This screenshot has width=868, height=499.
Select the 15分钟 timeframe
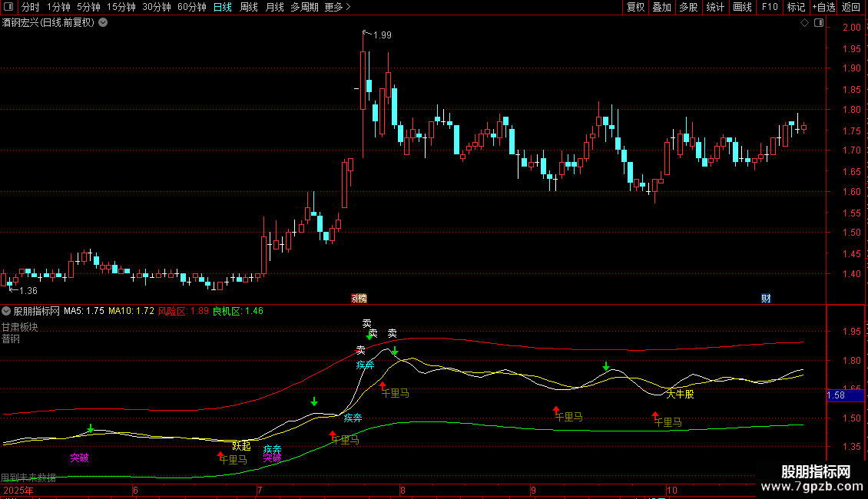click(x=121, y=7)
